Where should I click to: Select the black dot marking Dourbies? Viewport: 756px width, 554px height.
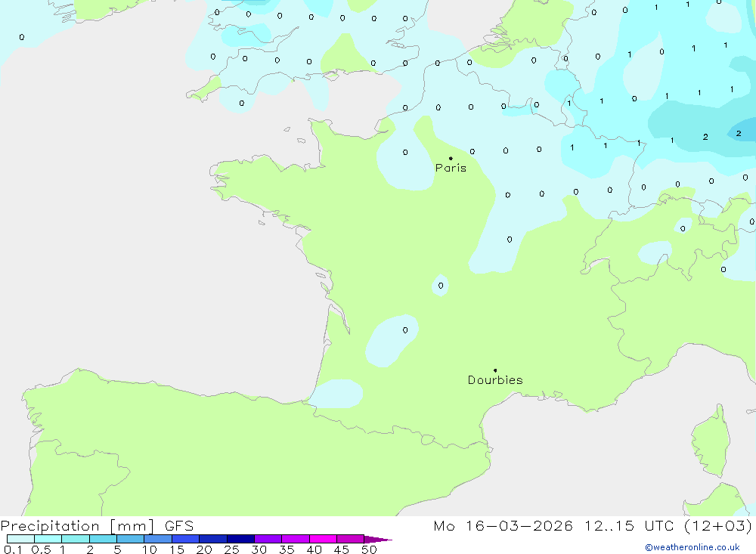point(495,370)
